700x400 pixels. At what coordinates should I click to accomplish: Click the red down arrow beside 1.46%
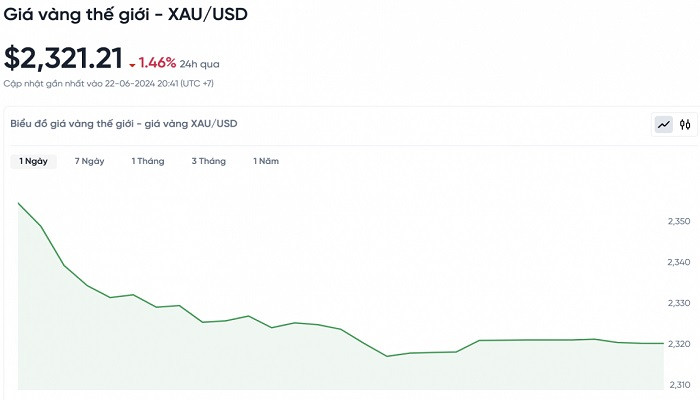132,64
